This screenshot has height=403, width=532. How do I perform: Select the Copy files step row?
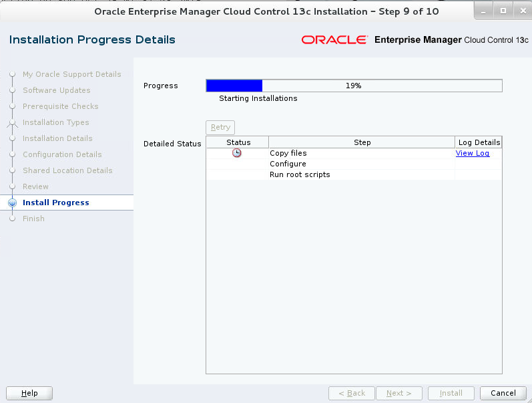[354, 153]
